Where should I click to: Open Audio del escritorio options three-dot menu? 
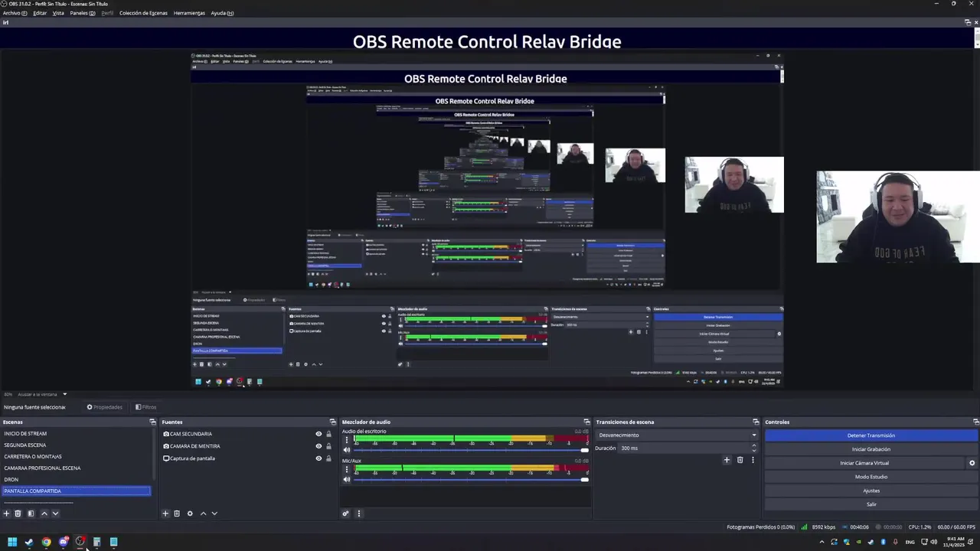(x=347, y=440)
